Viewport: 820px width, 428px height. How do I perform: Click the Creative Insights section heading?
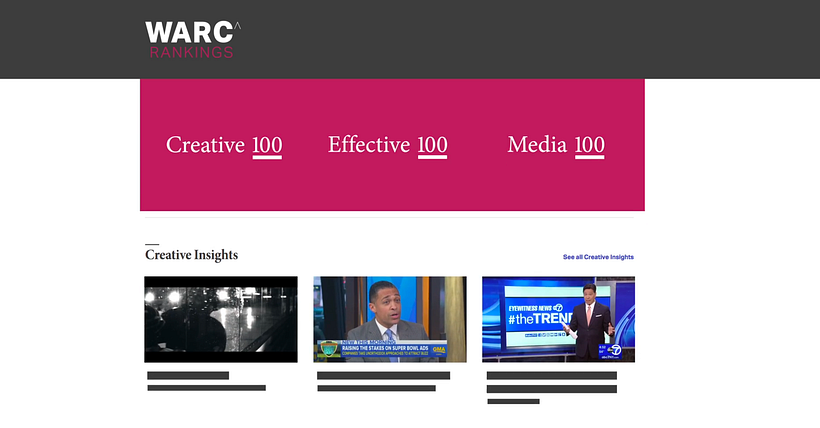(191, 255)
